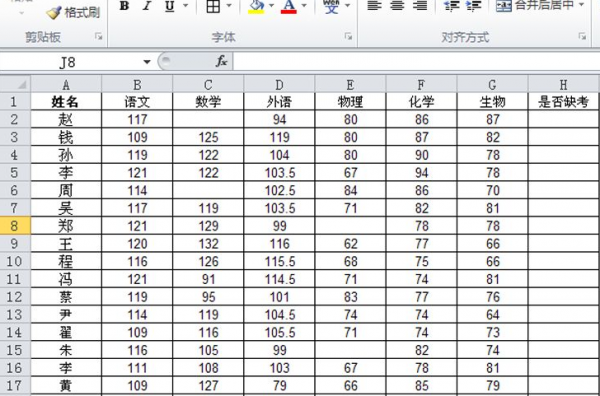600x396 pixels.
Task: Select the name cell 黄 in row 17
Action: click(x=66, y=385)
